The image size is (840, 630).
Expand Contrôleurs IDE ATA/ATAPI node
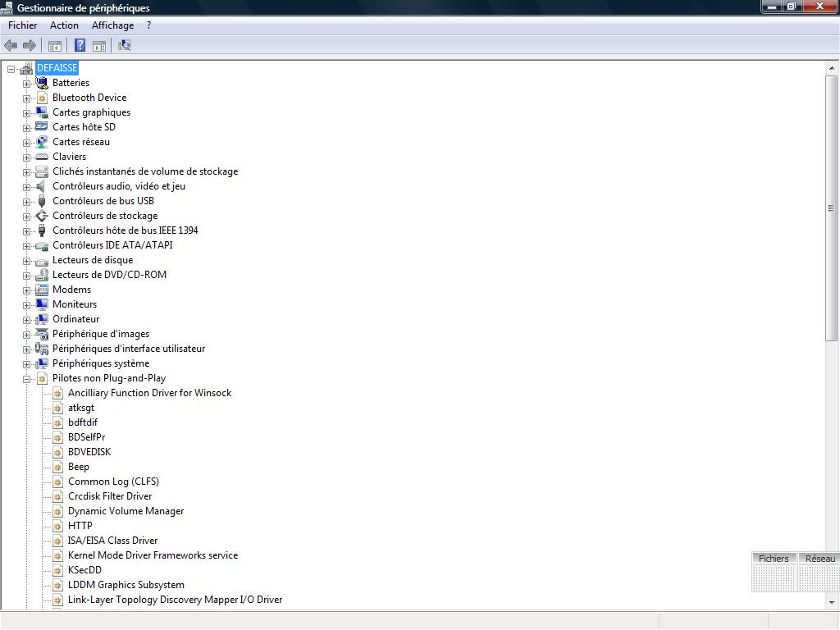click(x=26, y=246)
